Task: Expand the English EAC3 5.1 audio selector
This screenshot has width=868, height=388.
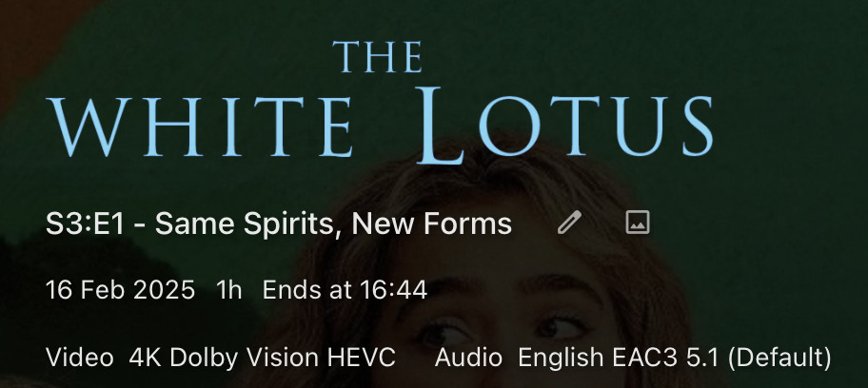Action: [x=674, y=359]
